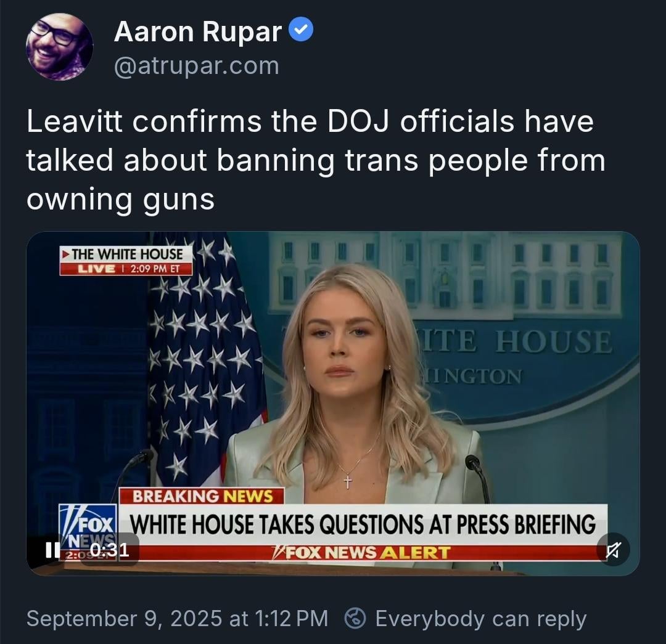Image resolution: width=666 pixels, height=644 pixels.
Task: Pause the video with the pause icon
Action: tap(52, 550)
